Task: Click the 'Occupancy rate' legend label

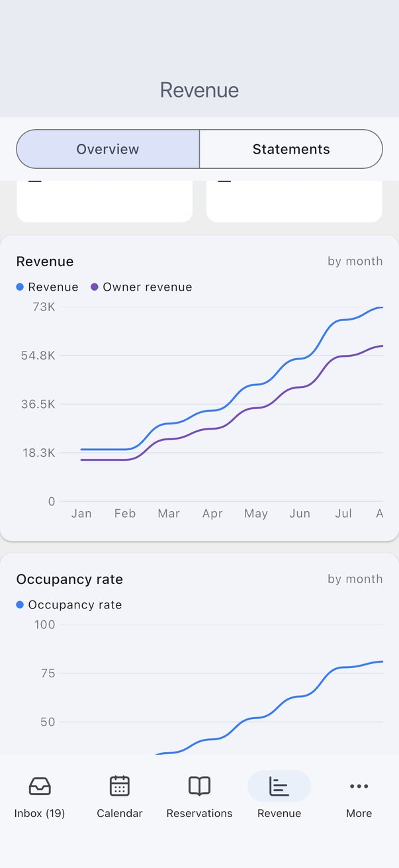Action: pos(75,604)
